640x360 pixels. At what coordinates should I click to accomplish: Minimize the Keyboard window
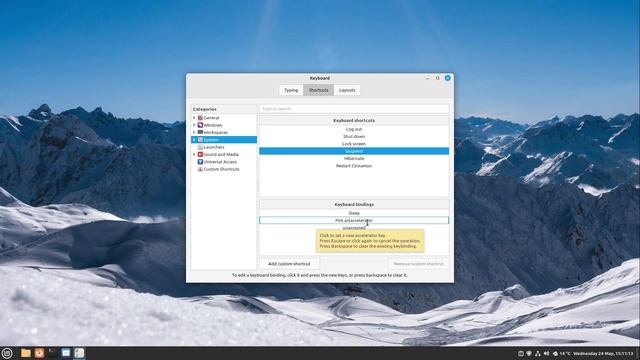[427, 78]
